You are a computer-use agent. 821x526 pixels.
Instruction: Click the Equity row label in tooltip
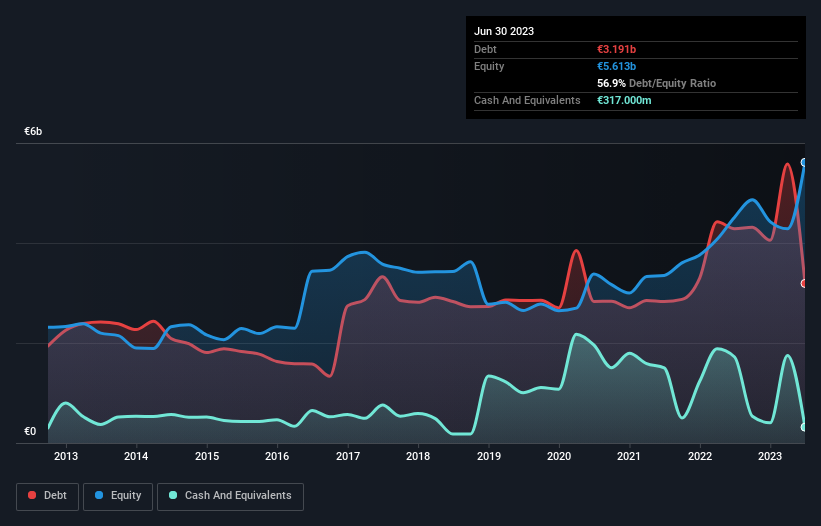tap(489, 66)
